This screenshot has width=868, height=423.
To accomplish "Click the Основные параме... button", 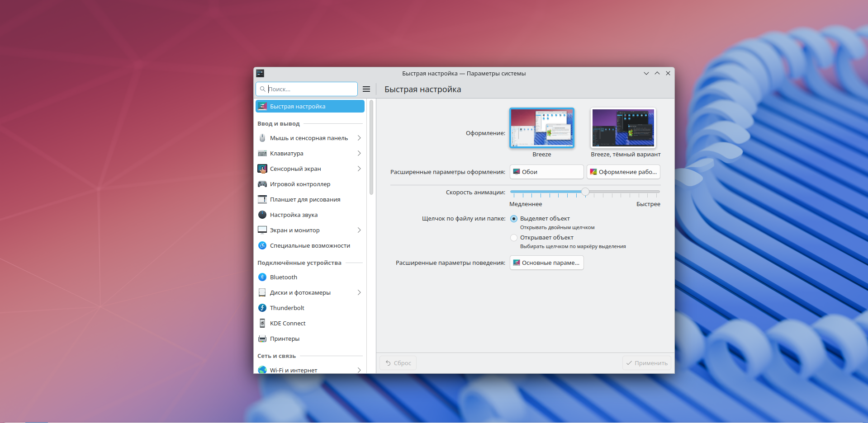I will click(546, 263).
